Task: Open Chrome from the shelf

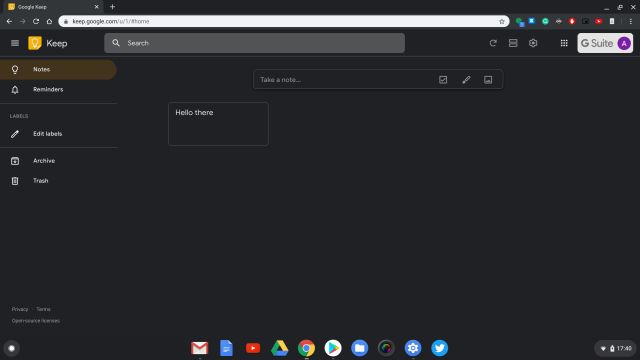Action: click(306, 348)
